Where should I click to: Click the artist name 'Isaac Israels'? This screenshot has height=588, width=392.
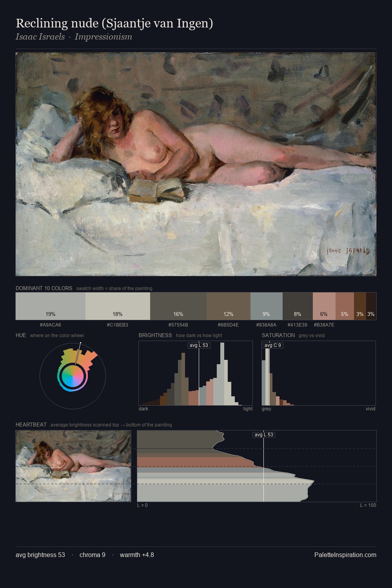click(x=40, y=37)
